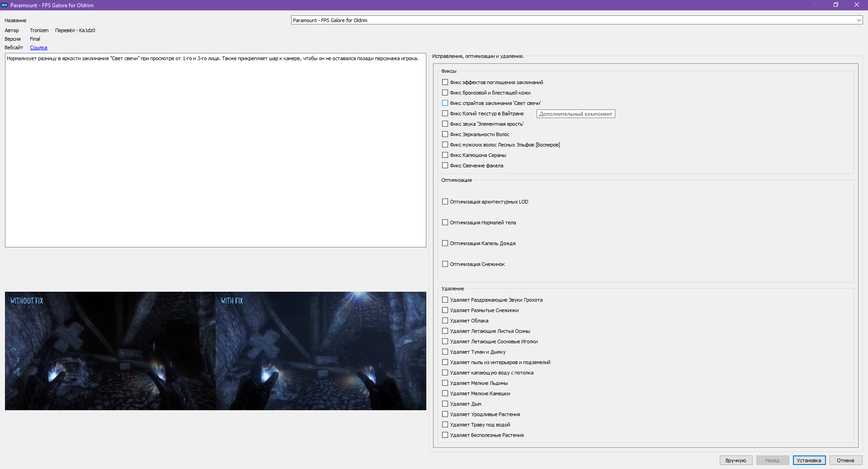Enable 'Удаляет Траву под водой'

point(445,425)
